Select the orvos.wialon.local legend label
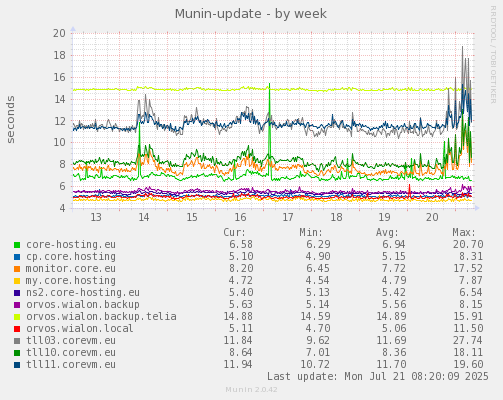 click(x=80, y=329)
